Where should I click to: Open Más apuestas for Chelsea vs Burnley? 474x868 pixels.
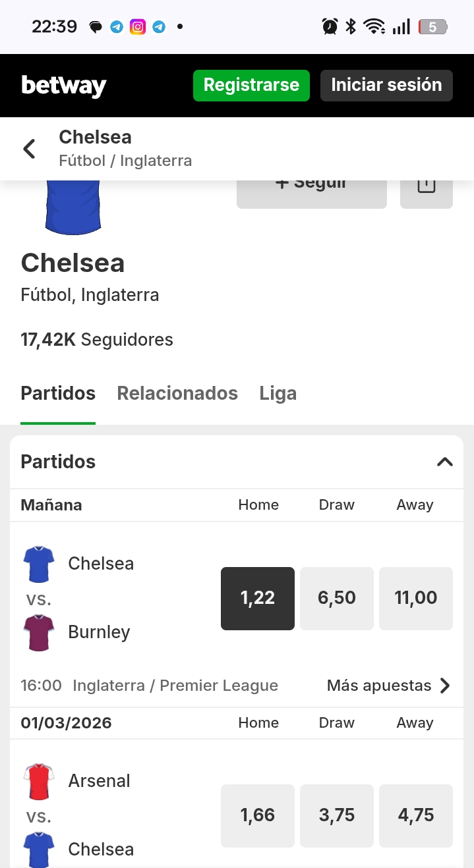point(389,686)
